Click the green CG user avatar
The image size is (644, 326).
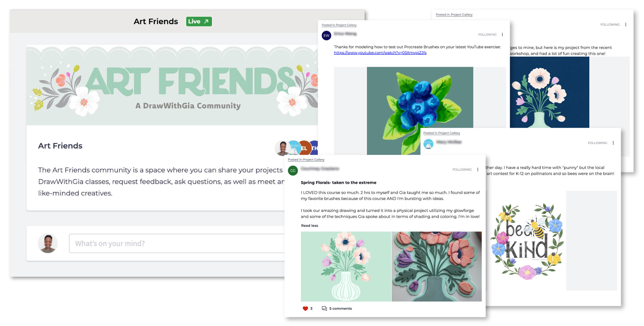coord(293,171)
